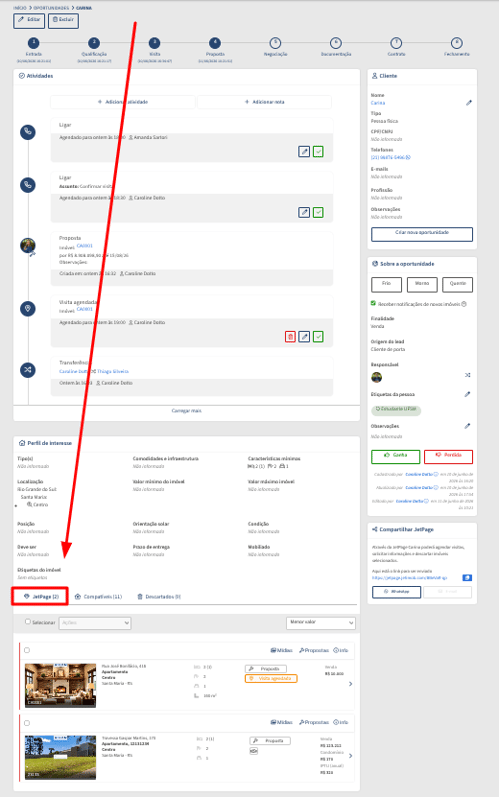Mark the first Ligar activity as done

(x=318, y=151)
